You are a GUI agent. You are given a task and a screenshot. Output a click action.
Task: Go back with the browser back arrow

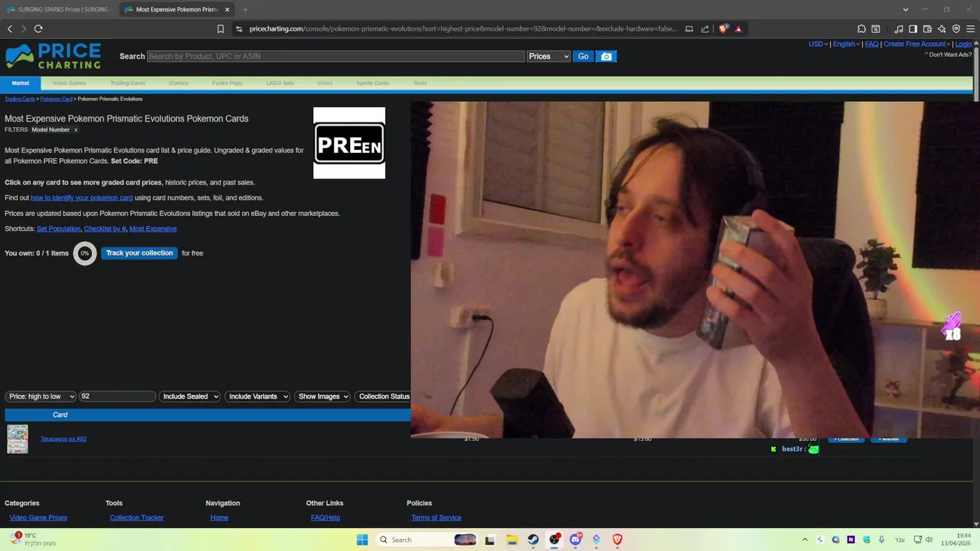(10, 29)
